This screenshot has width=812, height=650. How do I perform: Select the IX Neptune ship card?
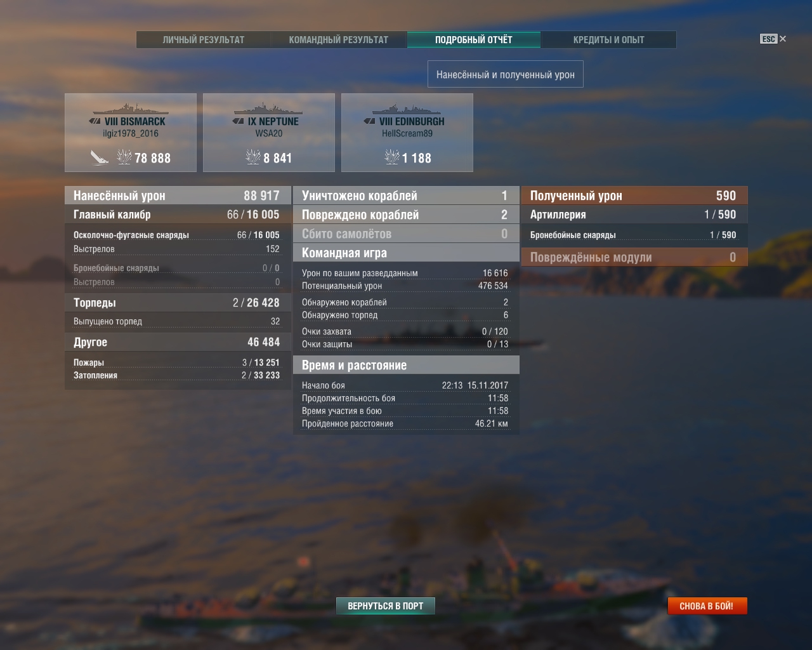click(x=269, y=133)
